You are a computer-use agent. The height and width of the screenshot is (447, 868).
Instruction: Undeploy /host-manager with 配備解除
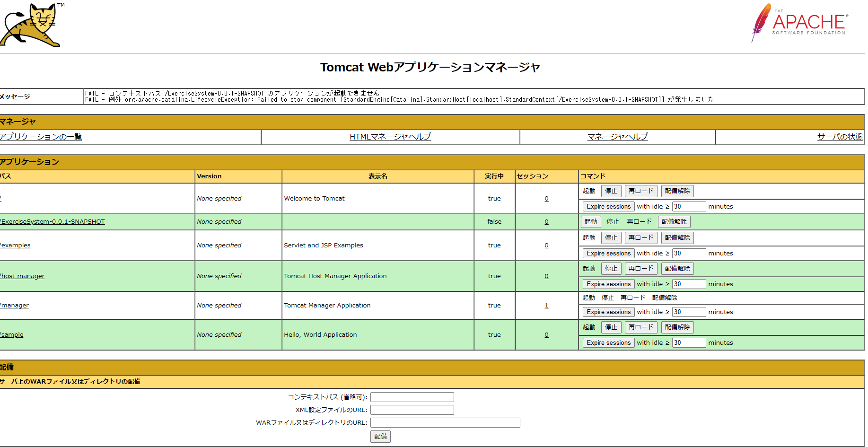677,268
